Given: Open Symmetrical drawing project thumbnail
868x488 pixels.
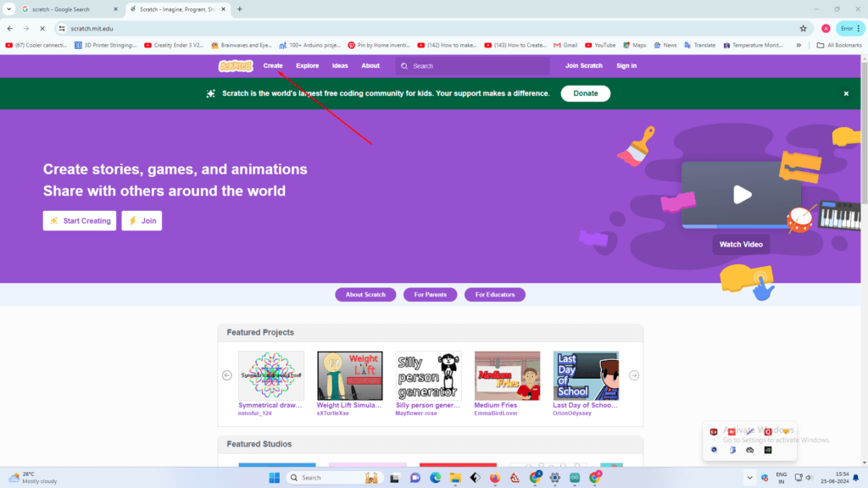Looking at the screenshot, I should point(271,375).
